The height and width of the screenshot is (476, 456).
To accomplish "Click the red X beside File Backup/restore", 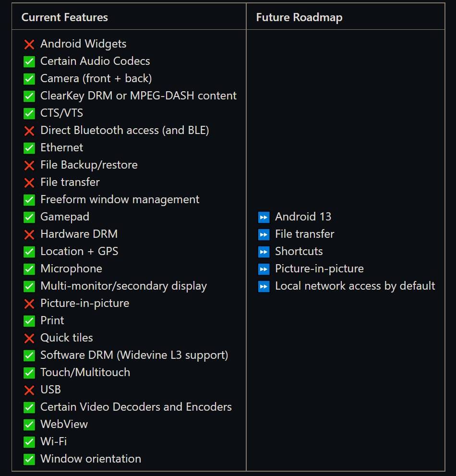I will [x=29, y=165].
